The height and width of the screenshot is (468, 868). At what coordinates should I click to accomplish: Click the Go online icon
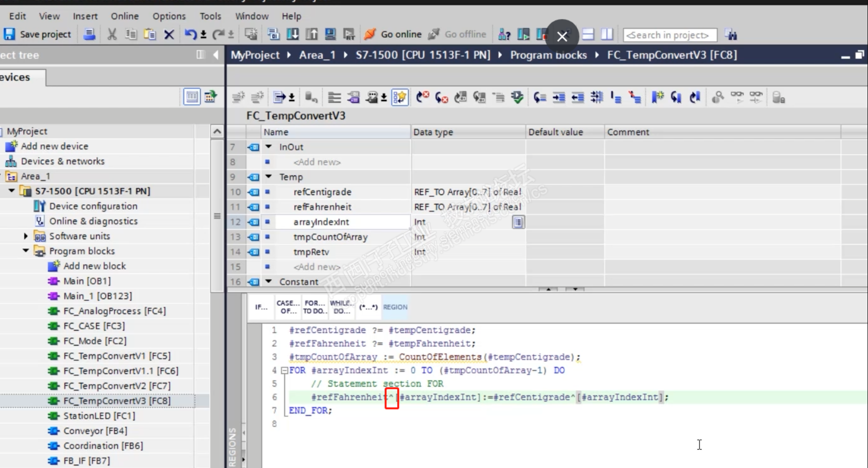coord(370,34)
